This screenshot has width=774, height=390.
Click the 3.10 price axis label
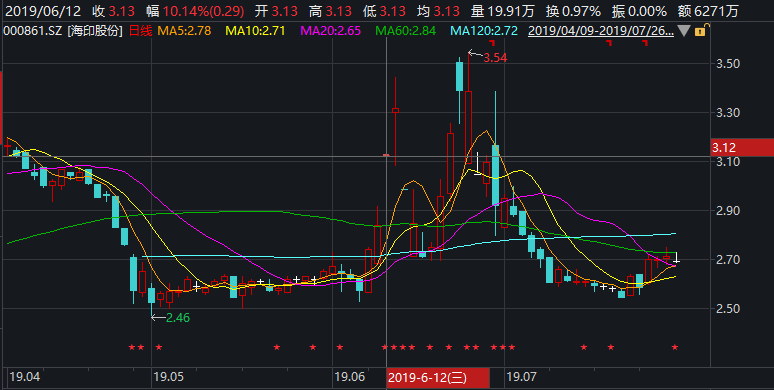click(728, 162)
